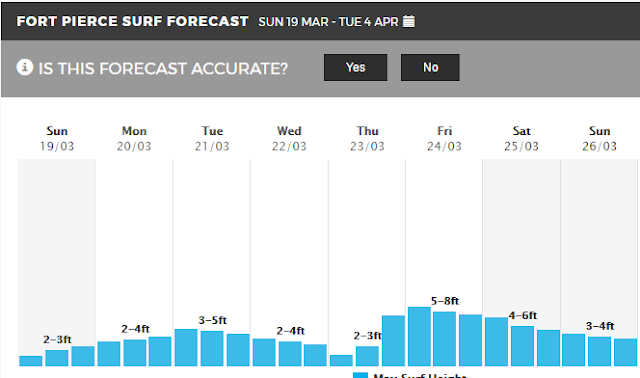640x378 pixels.
Task: Click the Fort Pierce Surf Forecast title
Action: [132, 21]
